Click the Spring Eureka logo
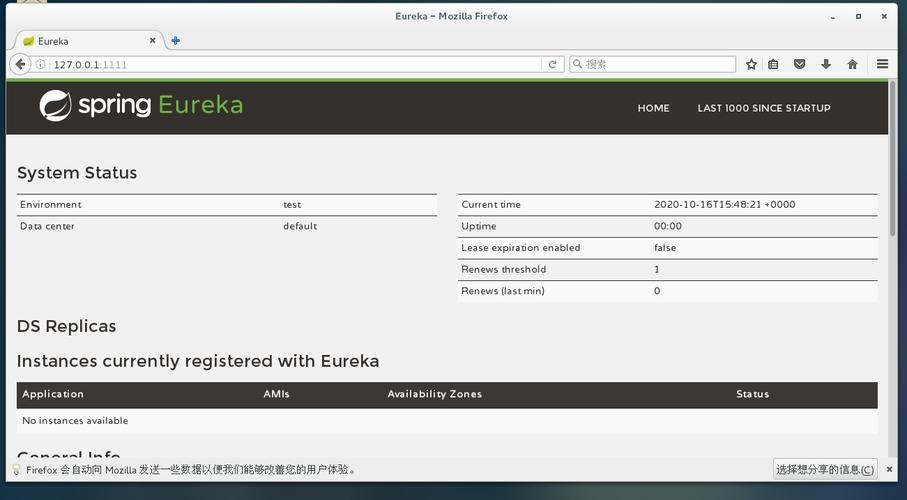 [x=141, y=105]
